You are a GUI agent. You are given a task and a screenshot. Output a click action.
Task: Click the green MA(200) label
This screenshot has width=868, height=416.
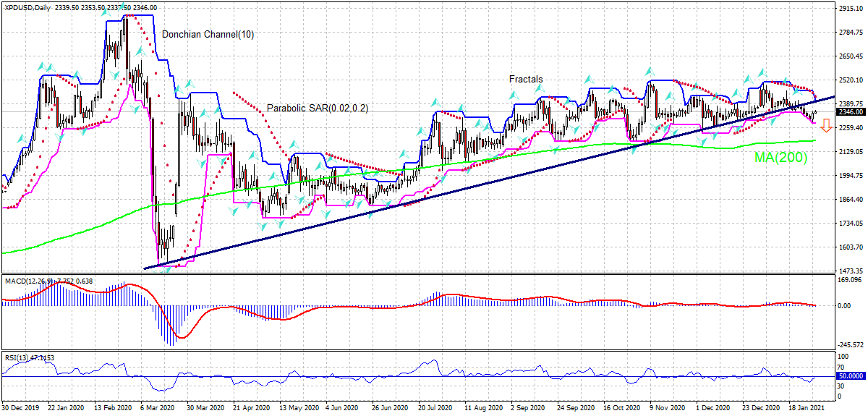point(780,157)
